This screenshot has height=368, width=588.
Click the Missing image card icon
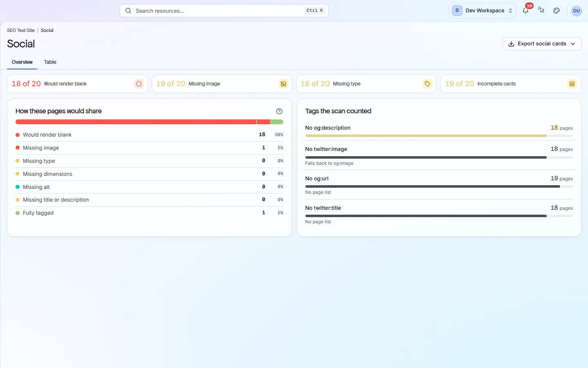[x=283, y=84]
